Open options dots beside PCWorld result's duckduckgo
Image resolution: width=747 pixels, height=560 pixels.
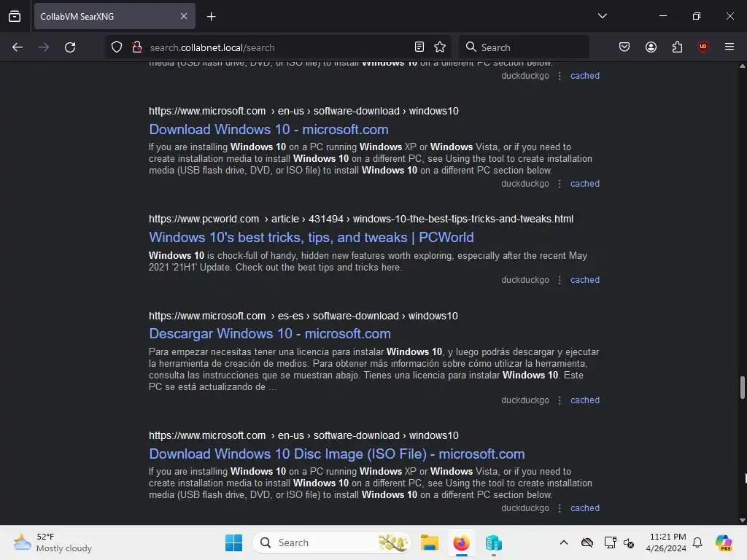560,280
